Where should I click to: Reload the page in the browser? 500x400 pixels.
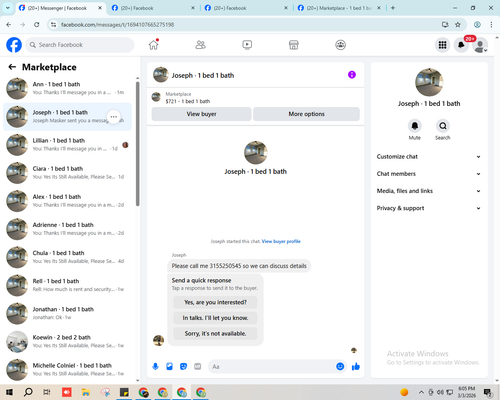(37, 24)
